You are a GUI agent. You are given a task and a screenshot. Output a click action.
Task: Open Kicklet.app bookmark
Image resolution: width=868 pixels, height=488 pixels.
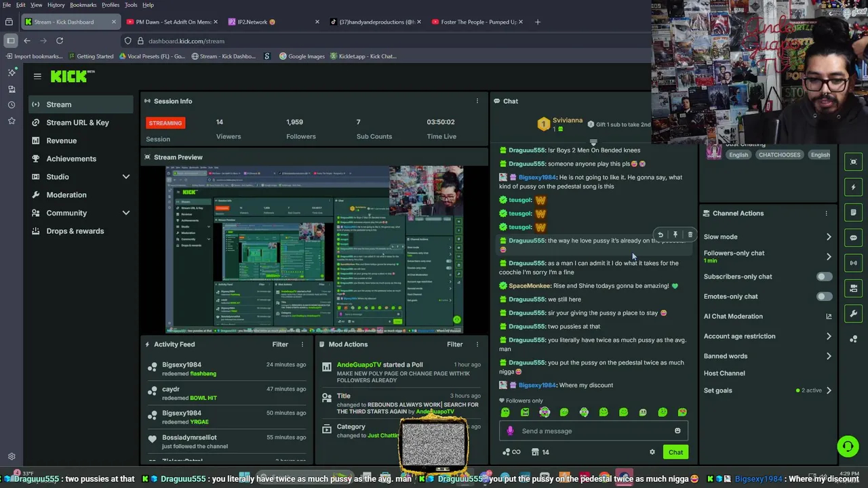tap(363, 56)
